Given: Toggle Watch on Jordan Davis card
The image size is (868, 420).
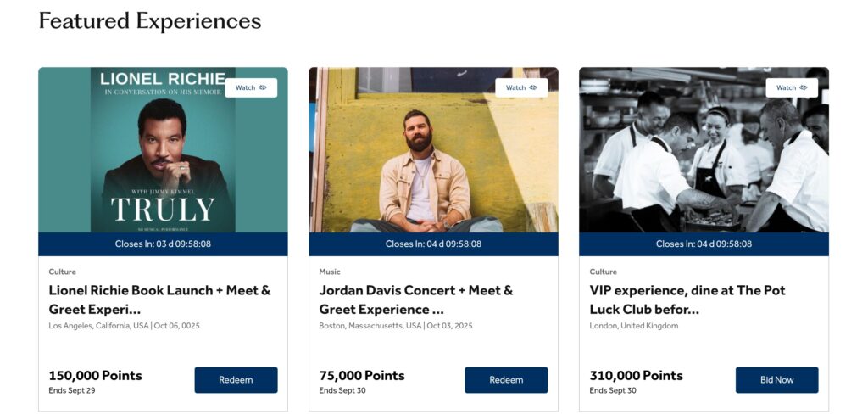Looking at the screenshot, I should coord(521,87).
